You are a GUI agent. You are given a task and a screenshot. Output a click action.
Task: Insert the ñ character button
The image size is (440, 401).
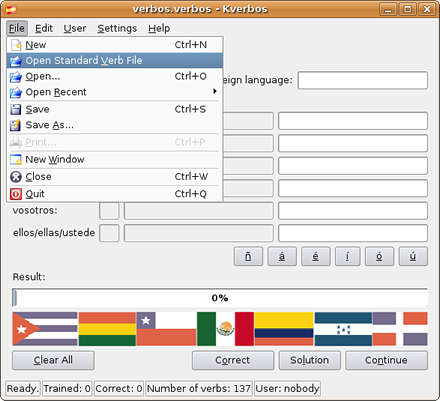click(248, 256)
